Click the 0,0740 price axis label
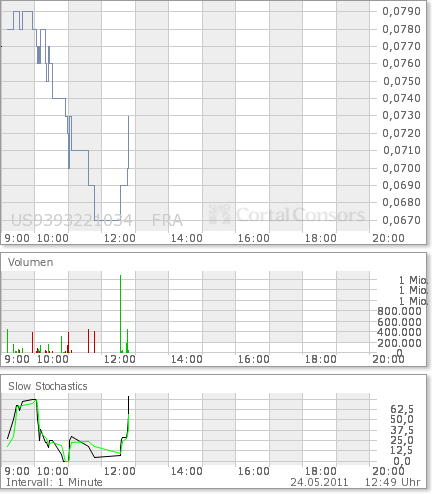 [x=401, y=98]
